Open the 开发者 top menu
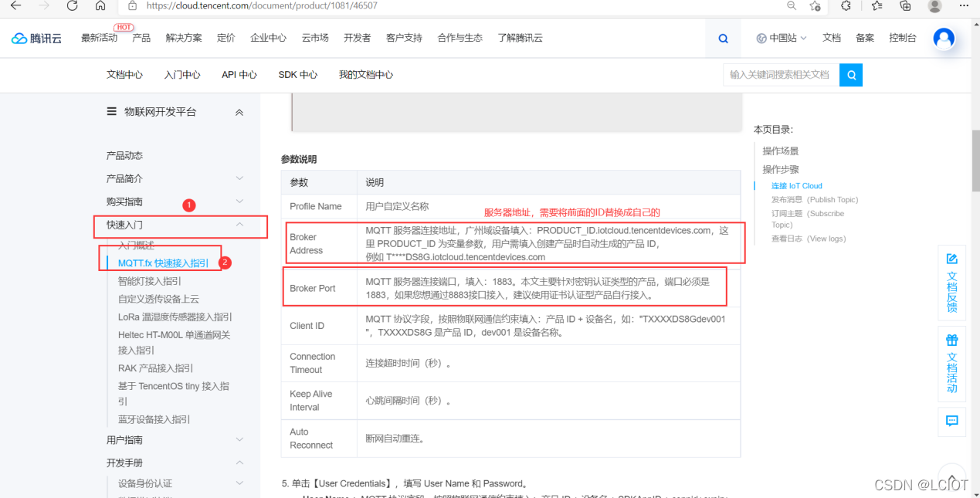 pos(357,38)
